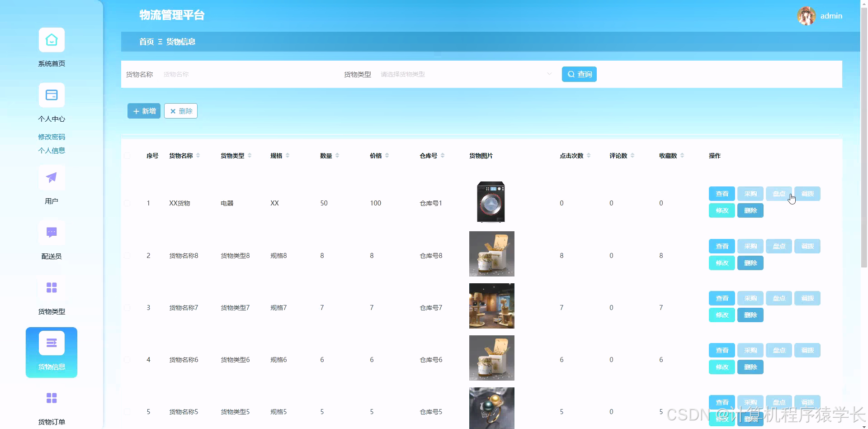This screenshot has height=429, width=868.
Task: Open the 用户 paper-plane icon
Action: [x=52, y=178]
